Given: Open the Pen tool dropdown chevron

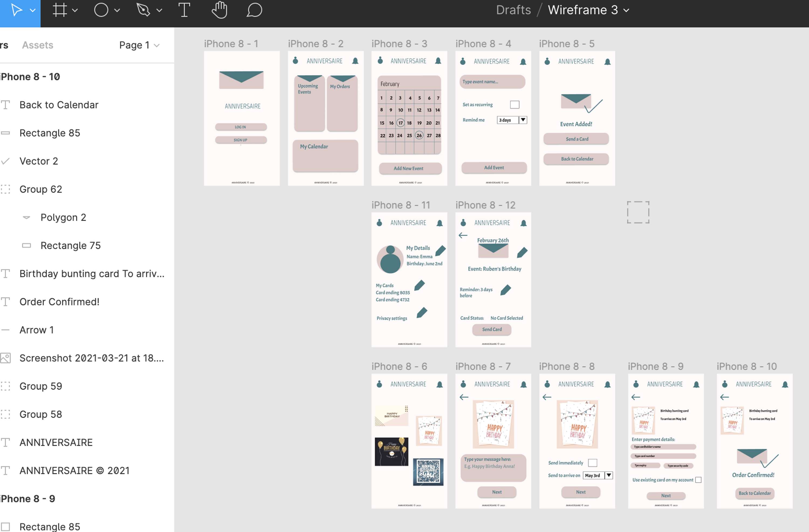Looking at the screenshot, I should [159, 11].
